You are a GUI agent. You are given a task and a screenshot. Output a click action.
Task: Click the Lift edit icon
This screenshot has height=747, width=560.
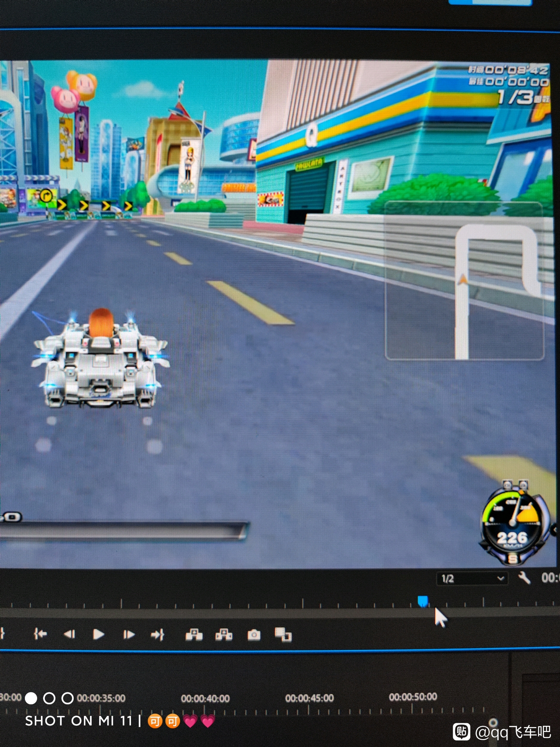point(194,634)
